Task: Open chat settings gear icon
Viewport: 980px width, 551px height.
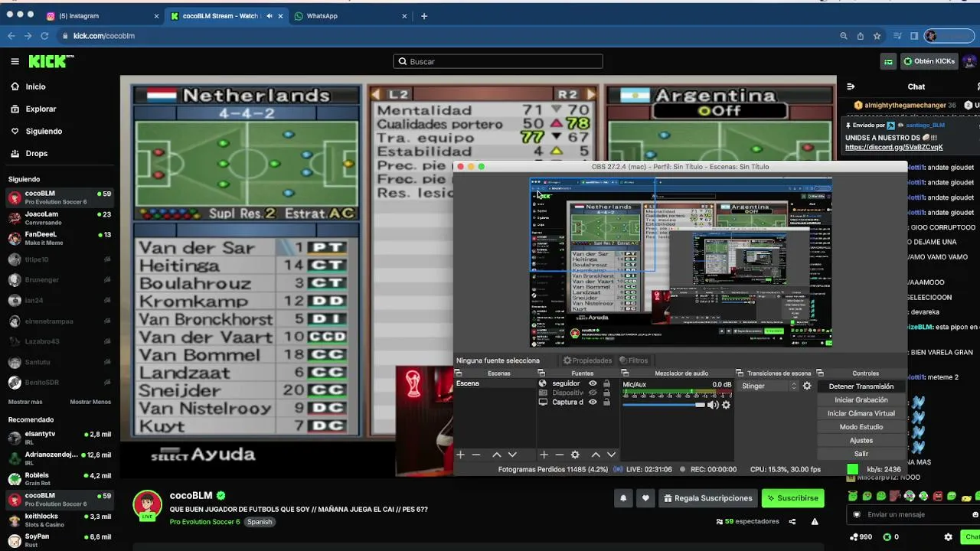Action: [948, 537]
